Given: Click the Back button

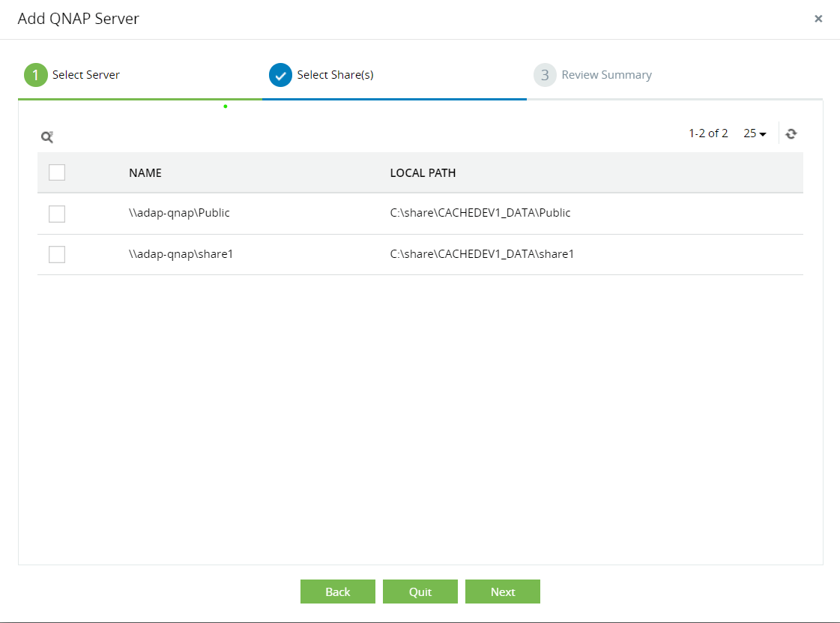Looking at the screenshot, I should click(x=337, y=592).
